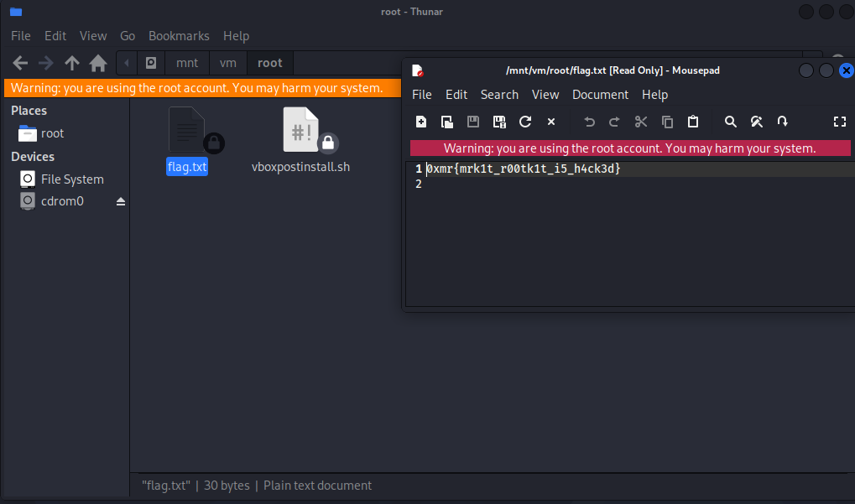This screenshot has width=855, height=504.
Task: Click the paste clipboard icon
Action: click(693, 122)
